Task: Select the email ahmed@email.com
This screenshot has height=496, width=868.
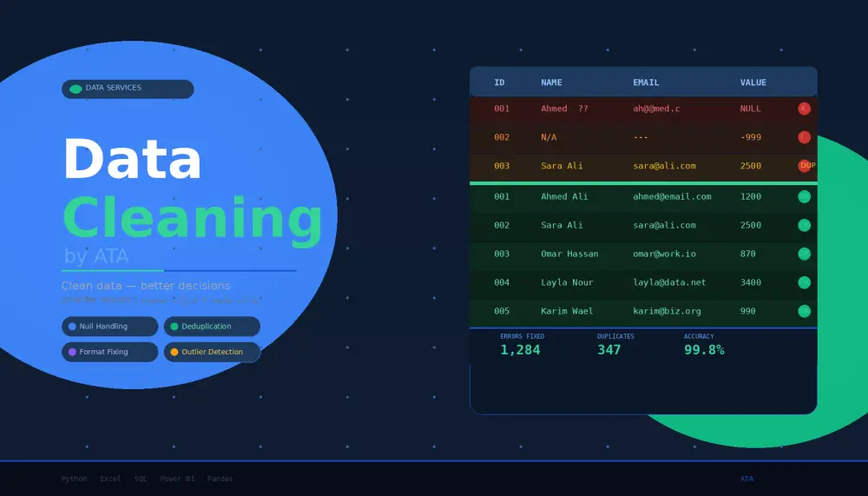Action: 672,196
